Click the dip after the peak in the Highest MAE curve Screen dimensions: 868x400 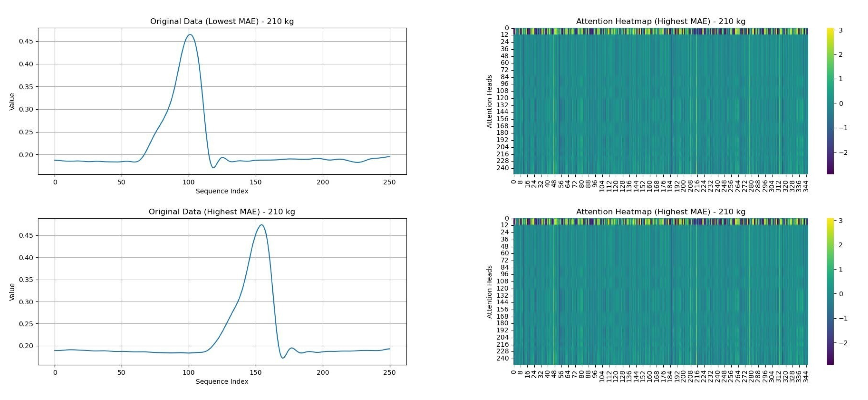(283, 357)
